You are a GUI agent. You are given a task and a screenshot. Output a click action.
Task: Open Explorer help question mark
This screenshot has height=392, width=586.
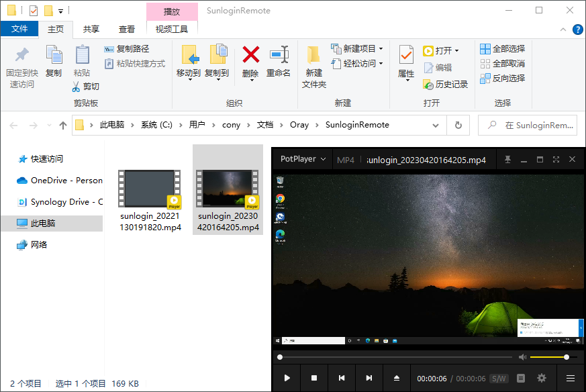point(577,30)
